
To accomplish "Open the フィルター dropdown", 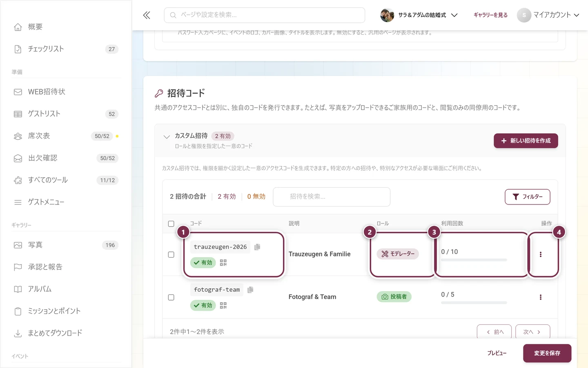I will pos(527,197).
